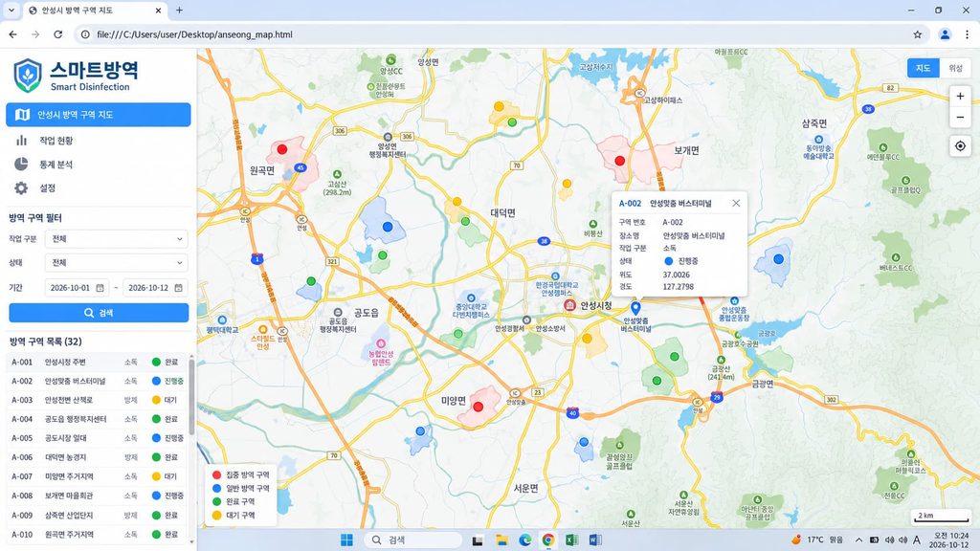
Task: Expand the 상태 filter dropdown
Action: coord(116,262)
